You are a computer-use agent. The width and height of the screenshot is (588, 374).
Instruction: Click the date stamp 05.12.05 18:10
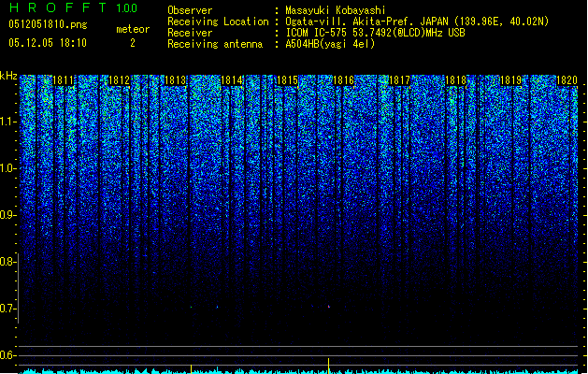pos(48,43)
